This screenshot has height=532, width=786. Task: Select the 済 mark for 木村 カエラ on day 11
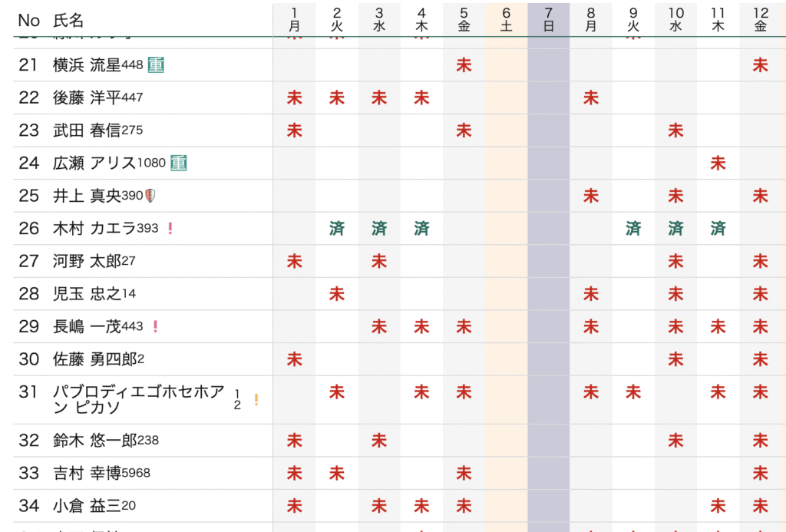point(718,229)
